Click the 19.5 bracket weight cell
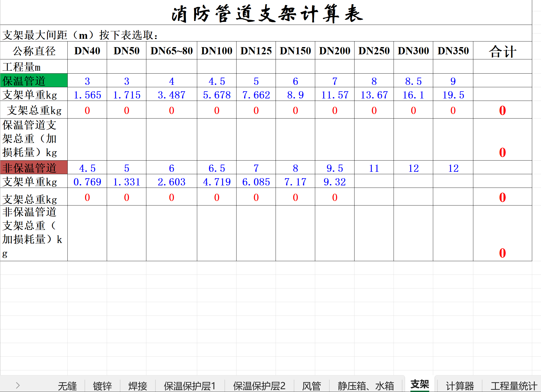Screen dimensions: 541x392 coord(453,95)
